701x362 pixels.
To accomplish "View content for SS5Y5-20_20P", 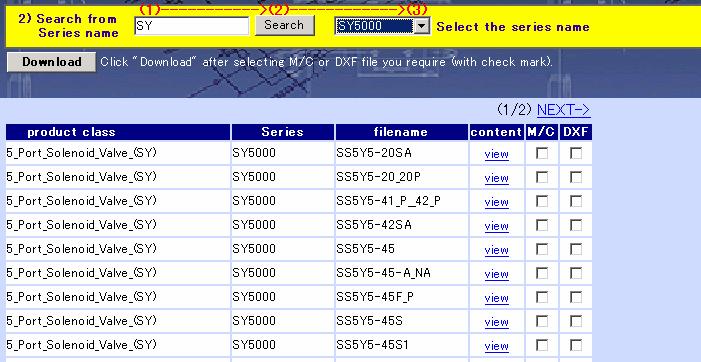I will [x=496, y=178].
